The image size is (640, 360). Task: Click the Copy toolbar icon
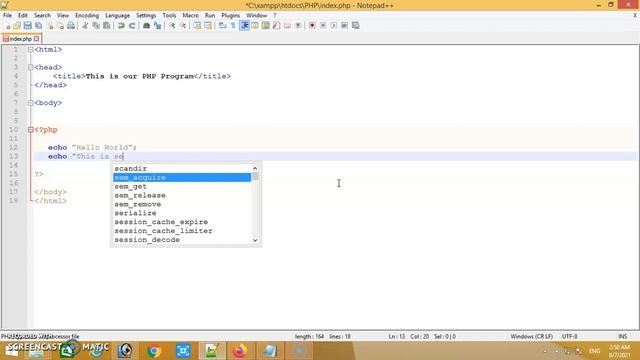point(96,25)
